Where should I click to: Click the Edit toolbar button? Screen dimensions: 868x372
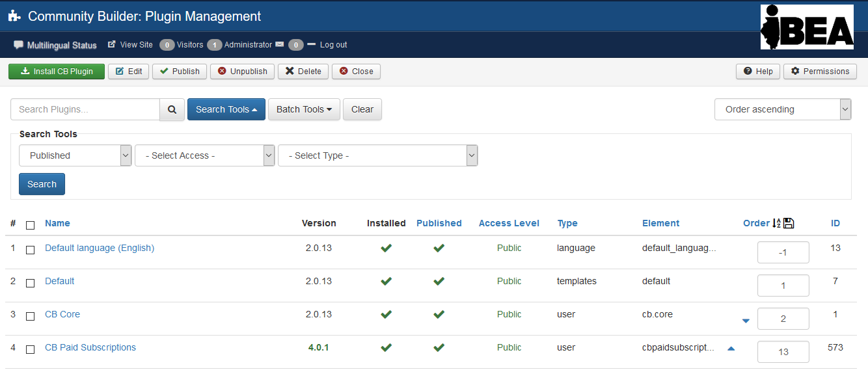tap(129, 72)
